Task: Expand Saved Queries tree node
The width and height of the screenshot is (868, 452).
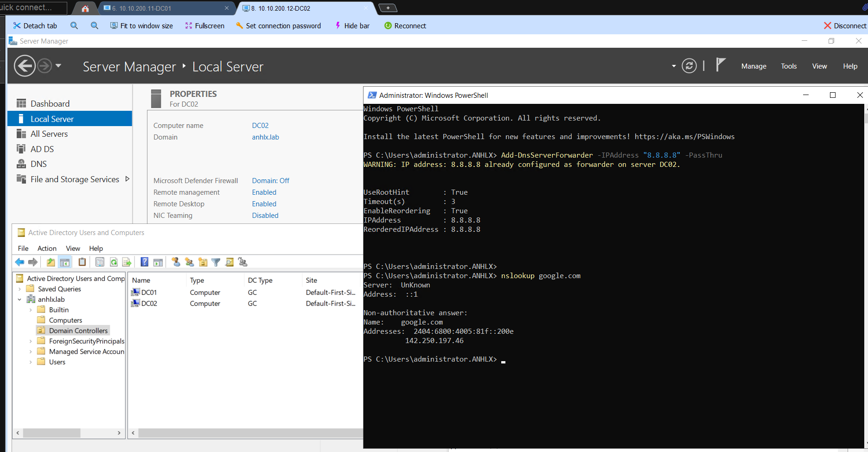Action: pos(19,289)
